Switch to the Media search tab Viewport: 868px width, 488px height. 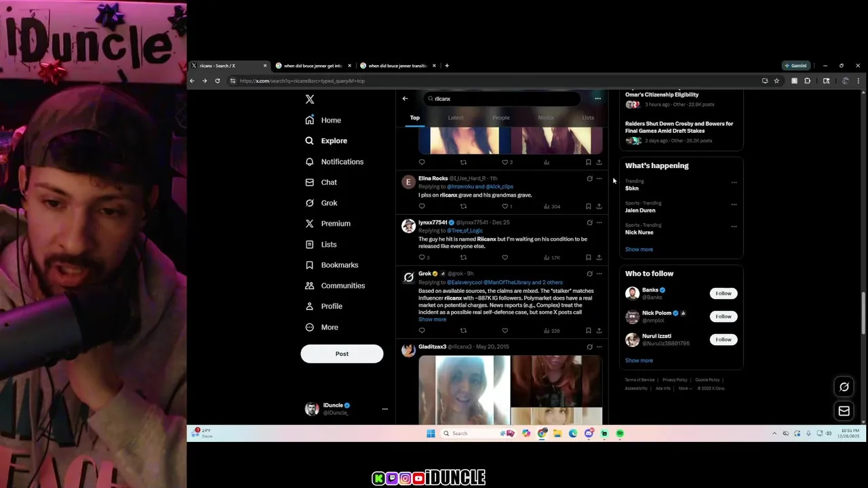(546, 117)
